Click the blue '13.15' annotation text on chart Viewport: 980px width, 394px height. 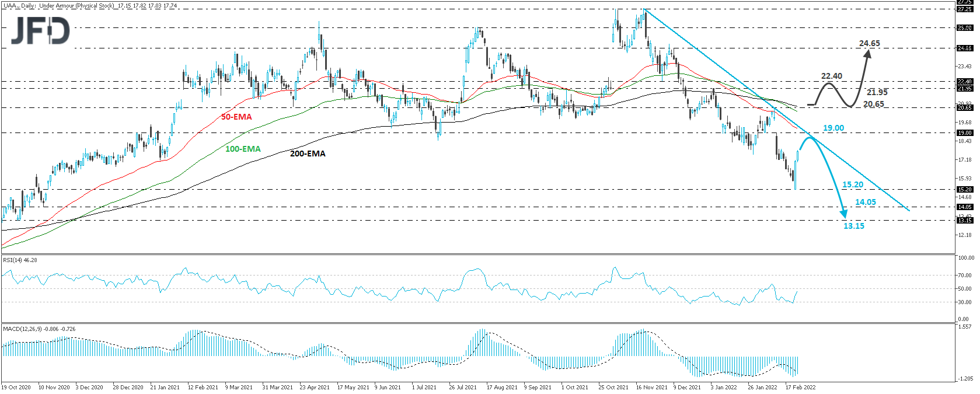click(854, 226)
